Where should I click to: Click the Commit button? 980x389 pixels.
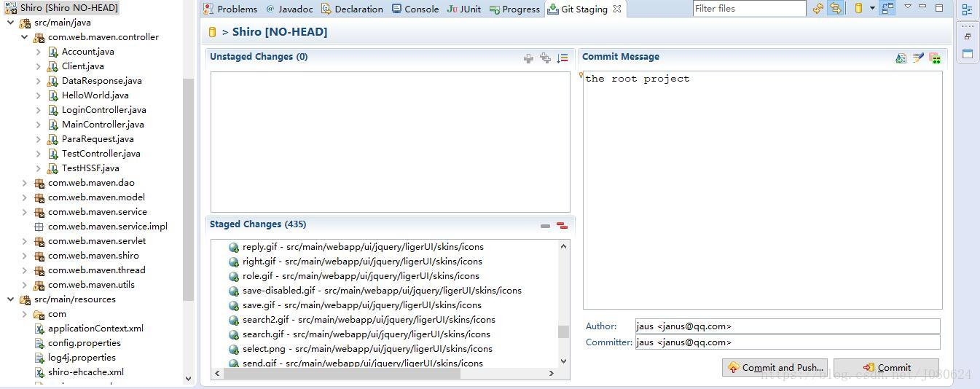(x=886, y=367)
